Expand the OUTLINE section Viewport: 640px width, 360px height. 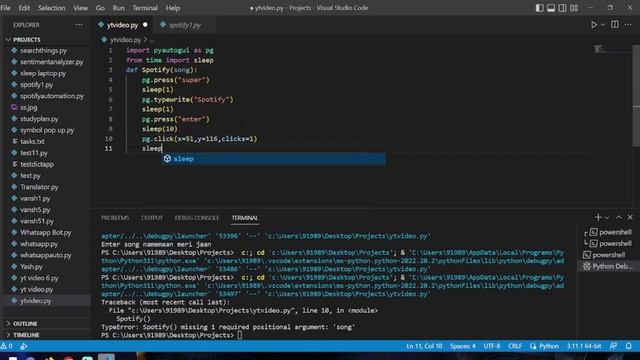pos(25,324)
